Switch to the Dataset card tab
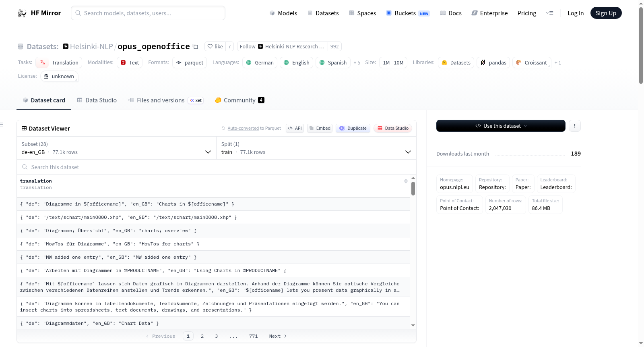 click(43, 100)
